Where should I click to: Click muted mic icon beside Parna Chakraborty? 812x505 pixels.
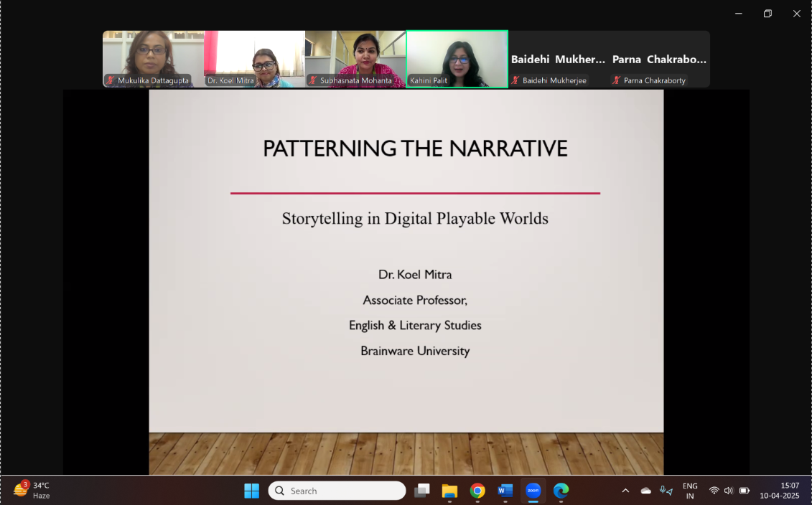pos(616,80)
